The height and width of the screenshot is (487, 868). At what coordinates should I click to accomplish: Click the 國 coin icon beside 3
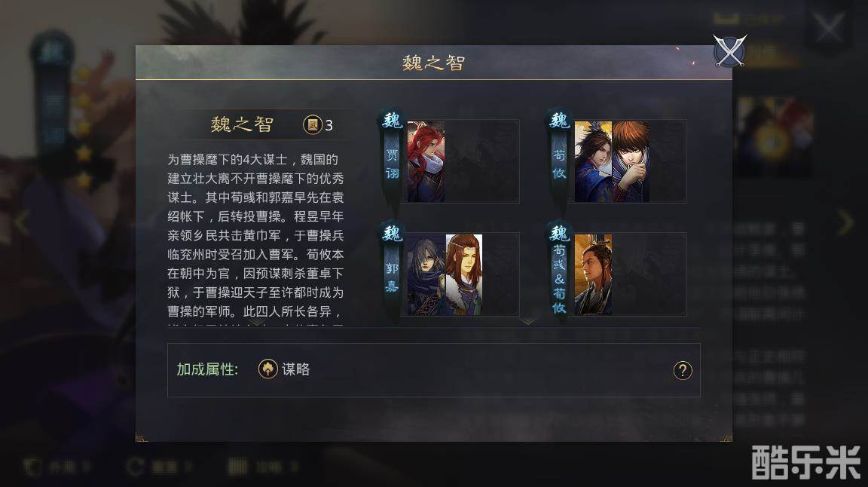tap(313, 125)
